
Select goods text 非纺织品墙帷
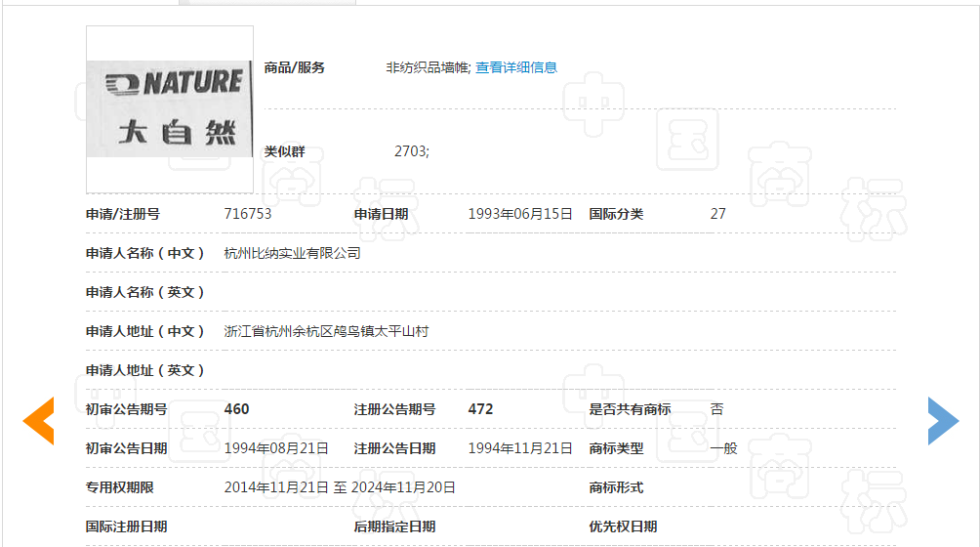pos(428,67)
